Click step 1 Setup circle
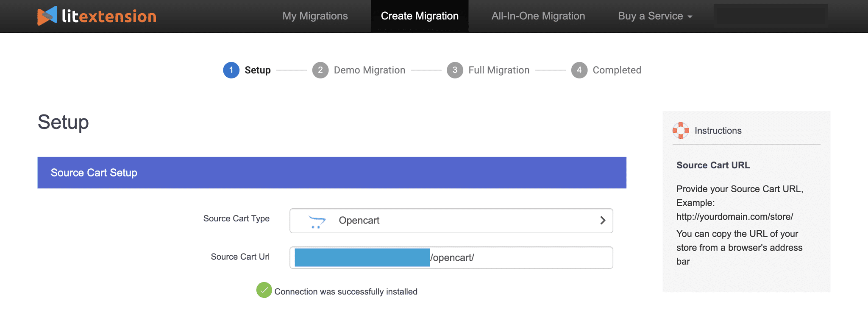This screenshot has width=868, height=313. coord(231,70)
